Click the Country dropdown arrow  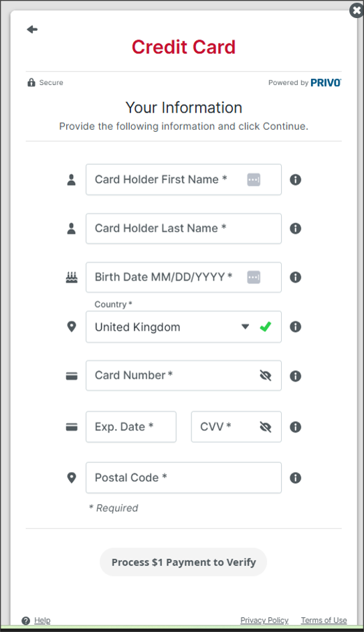click(245, 327)
